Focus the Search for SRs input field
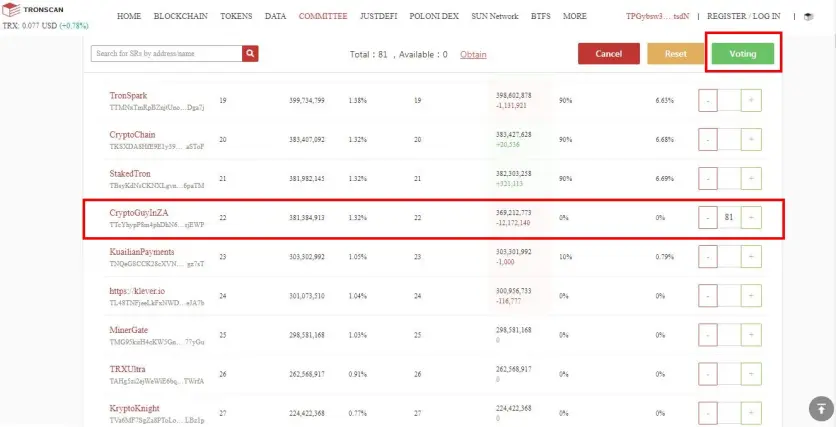This screenshot has height=427, width=836. (x=166, y=53)
